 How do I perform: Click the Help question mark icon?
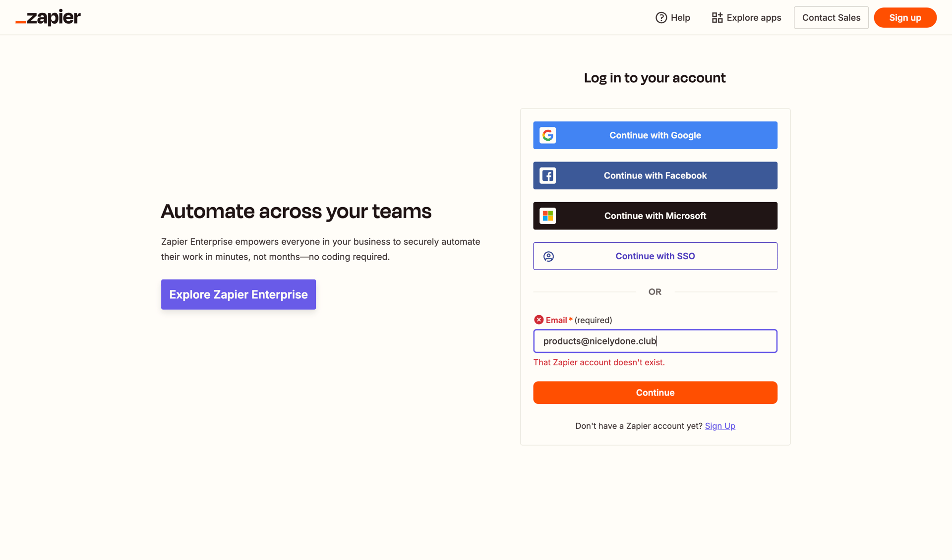(661, 17)
